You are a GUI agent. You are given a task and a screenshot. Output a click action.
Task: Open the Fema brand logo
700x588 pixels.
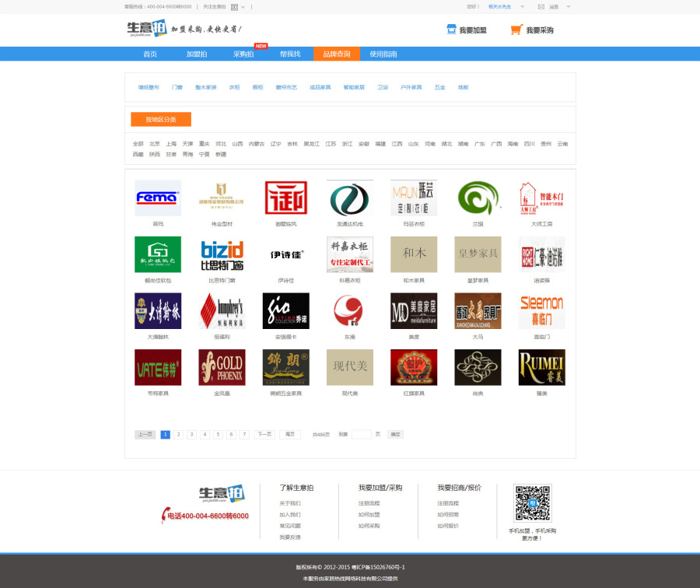coord(158,198)
